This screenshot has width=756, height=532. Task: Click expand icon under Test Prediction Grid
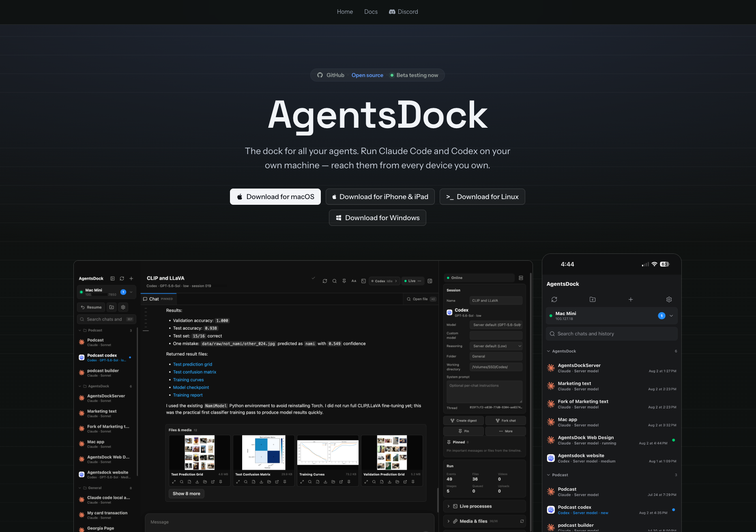174,482
